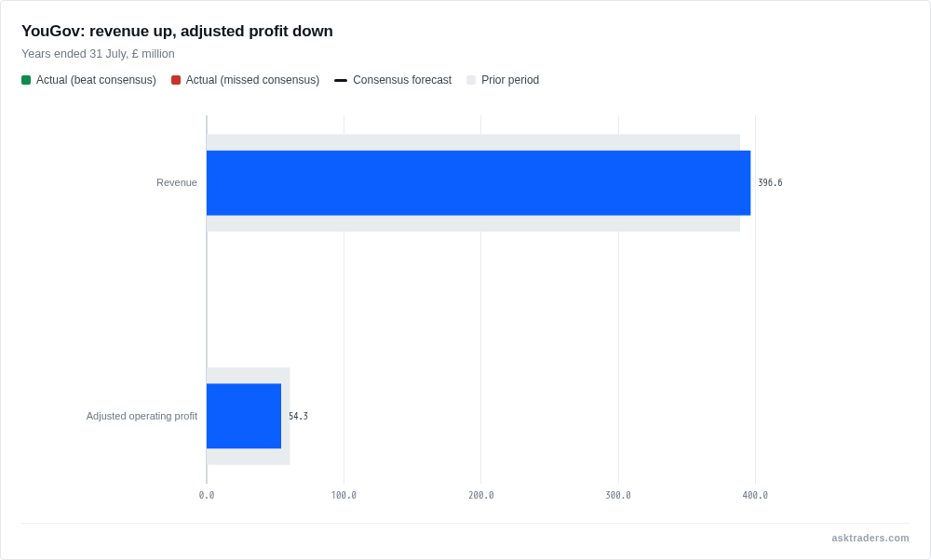The image size is (931, 560).
Task: Click the 100.0 axis tick label
Action: (x=344, y=495)
